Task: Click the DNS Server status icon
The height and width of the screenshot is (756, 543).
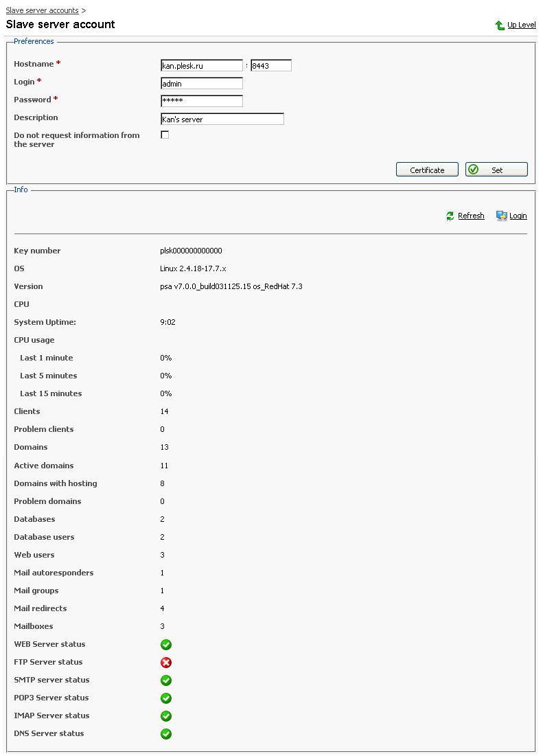Action: tap(166, 734)
